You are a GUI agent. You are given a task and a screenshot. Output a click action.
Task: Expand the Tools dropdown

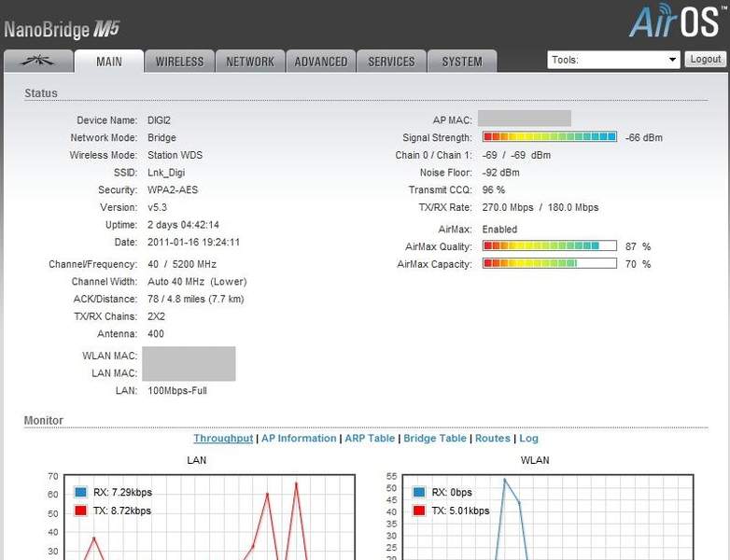(613, 60)
